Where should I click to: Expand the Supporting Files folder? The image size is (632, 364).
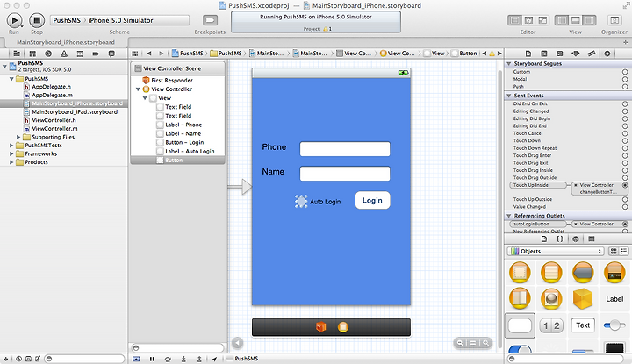coord(18,138)
